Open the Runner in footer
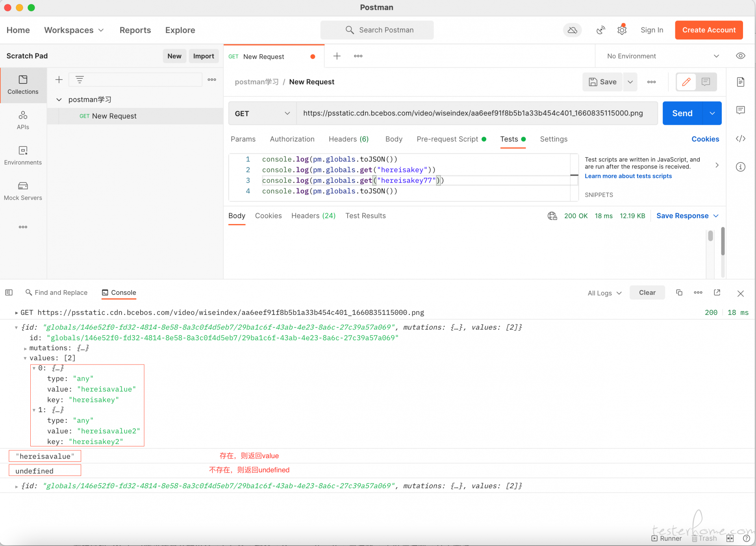This screenshot has height=546, width=756. [x=667, y=538]
